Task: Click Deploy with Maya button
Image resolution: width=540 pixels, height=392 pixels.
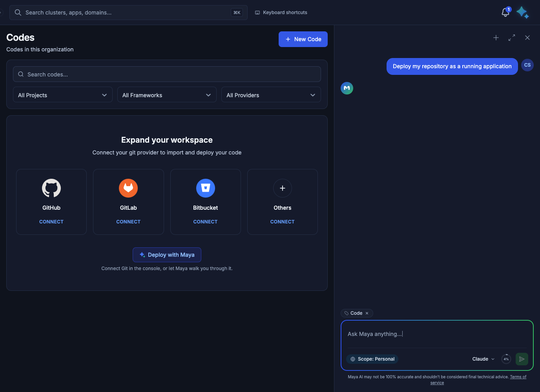Action: coord(167,255)
